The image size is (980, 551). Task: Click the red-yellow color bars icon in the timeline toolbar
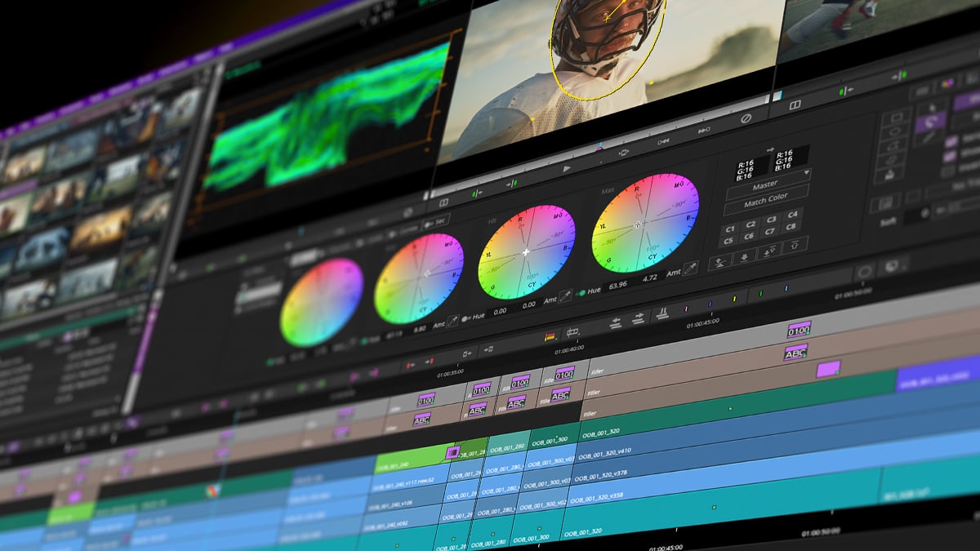point(550,336)
